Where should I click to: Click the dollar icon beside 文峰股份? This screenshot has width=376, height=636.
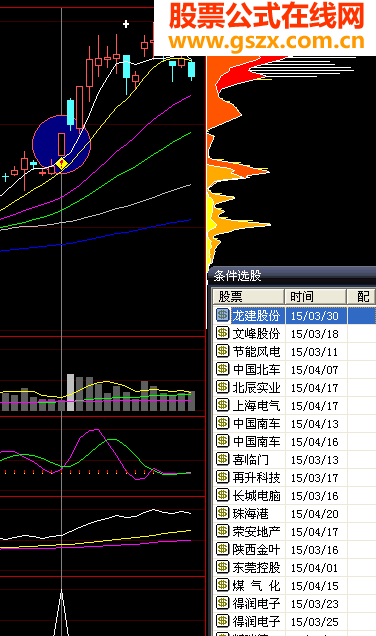(x=222, y=333)
